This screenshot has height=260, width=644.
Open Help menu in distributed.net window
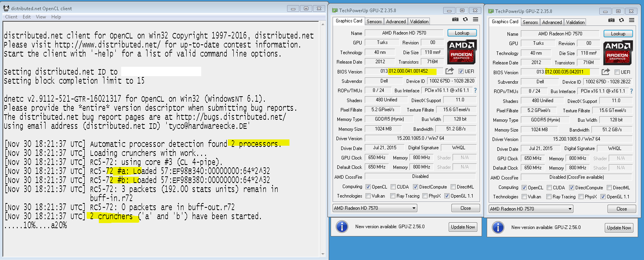[56, 17]
